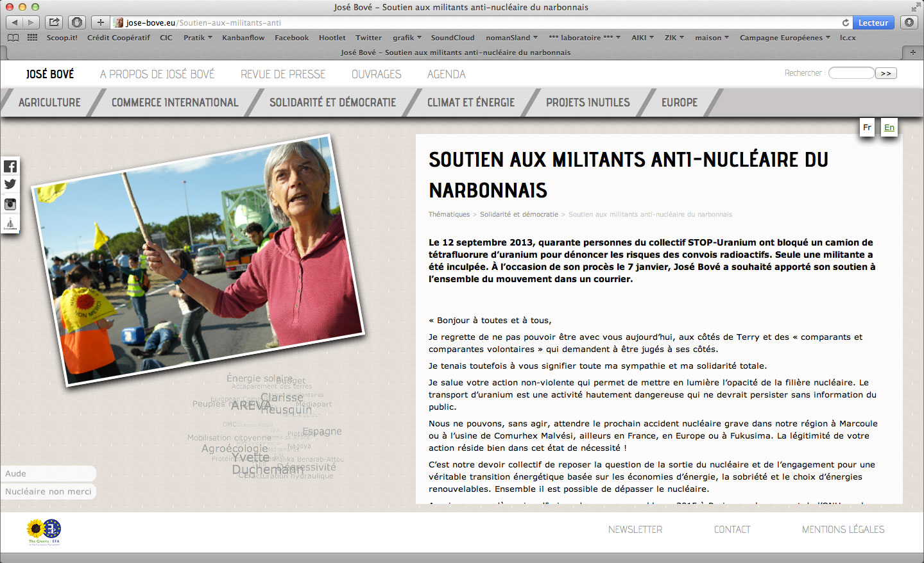Screen dimensions: 924x563
Task: Submit search with the >> button
Action: [x=886, y=73]
